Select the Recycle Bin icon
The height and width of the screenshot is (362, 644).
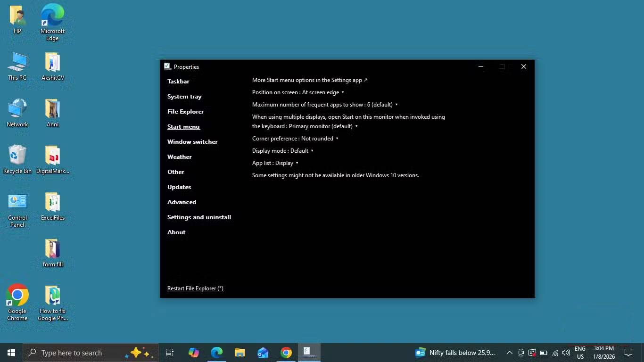(x=17, y=160)
